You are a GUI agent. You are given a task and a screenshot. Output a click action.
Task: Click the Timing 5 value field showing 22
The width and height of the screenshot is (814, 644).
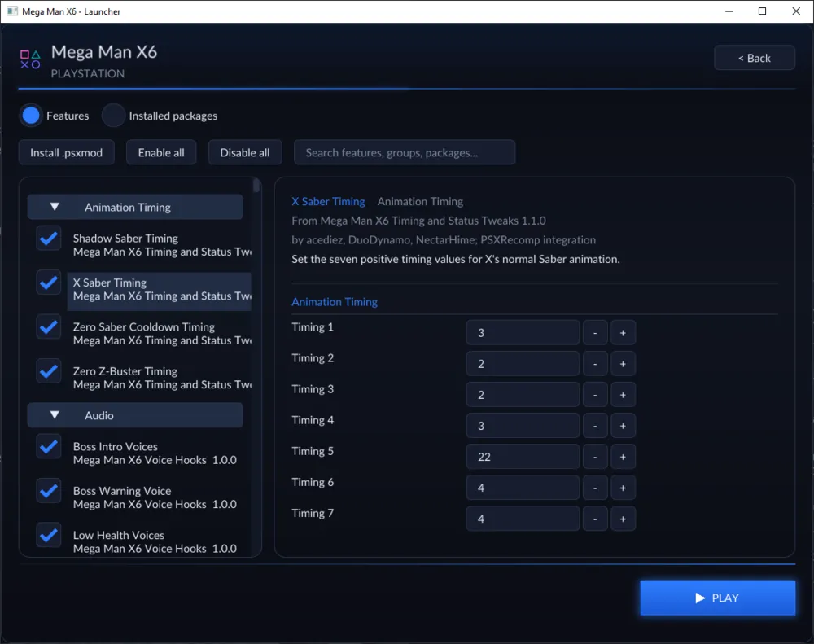coord(523,457)
